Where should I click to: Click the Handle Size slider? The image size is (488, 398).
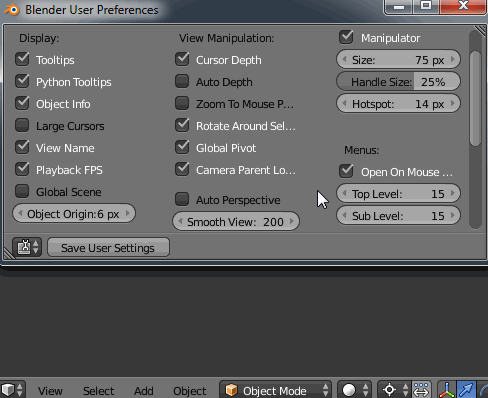(398, 82)
